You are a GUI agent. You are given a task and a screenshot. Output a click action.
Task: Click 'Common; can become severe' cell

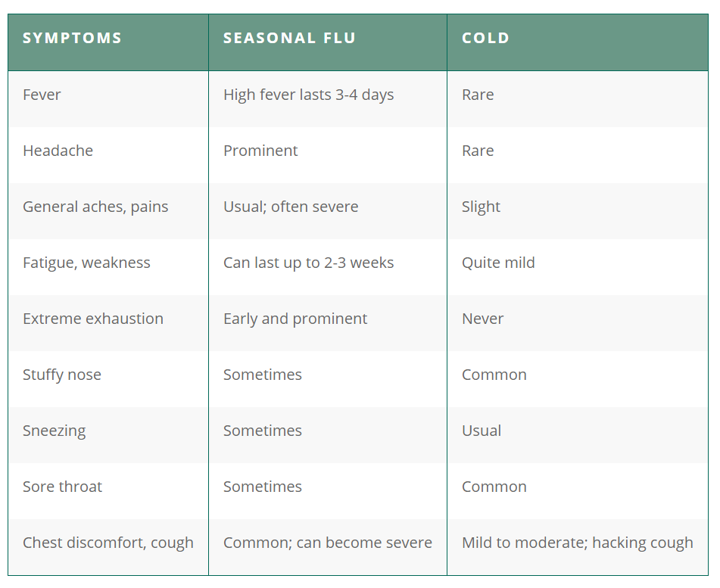coord(327,543)
